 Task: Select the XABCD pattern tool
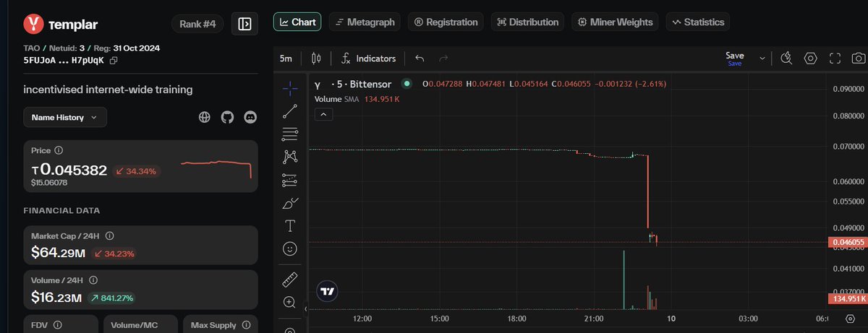(x=290, y=156)
